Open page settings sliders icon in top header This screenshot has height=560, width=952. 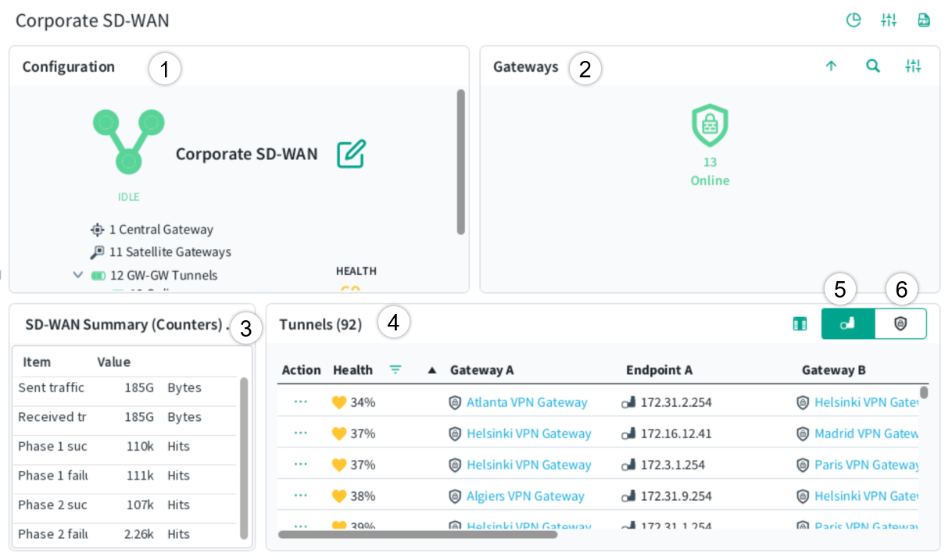(889, 20)
